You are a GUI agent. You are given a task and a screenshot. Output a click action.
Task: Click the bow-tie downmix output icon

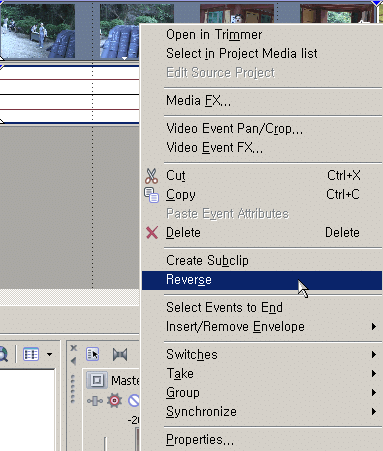tap(120, 354)
